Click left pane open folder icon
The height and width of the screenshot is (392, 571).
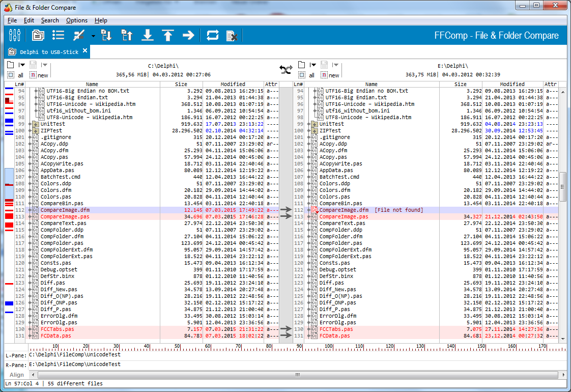pyautogui.click(x=11, y=65)
